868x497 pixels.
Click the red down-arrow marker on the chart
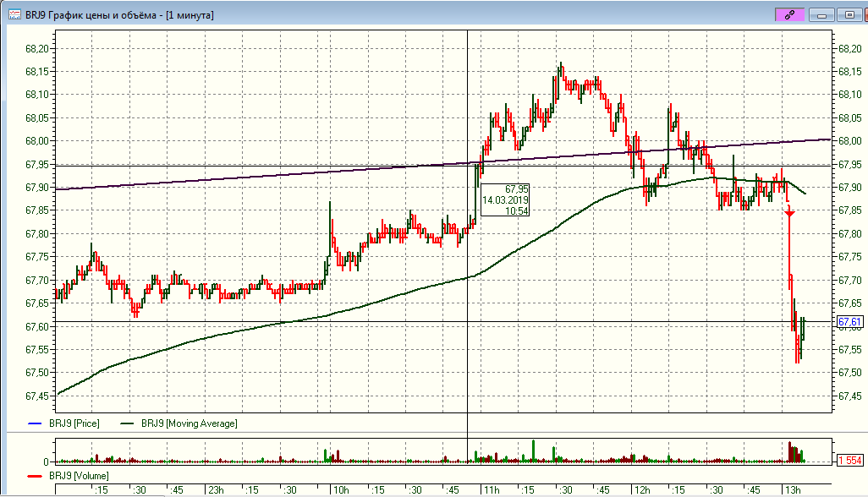coord(789,213)
